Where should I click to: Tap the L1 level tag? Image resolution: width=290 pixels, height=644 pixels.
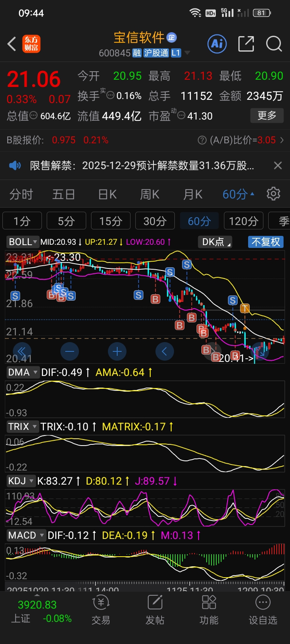[x=176, y=53]
